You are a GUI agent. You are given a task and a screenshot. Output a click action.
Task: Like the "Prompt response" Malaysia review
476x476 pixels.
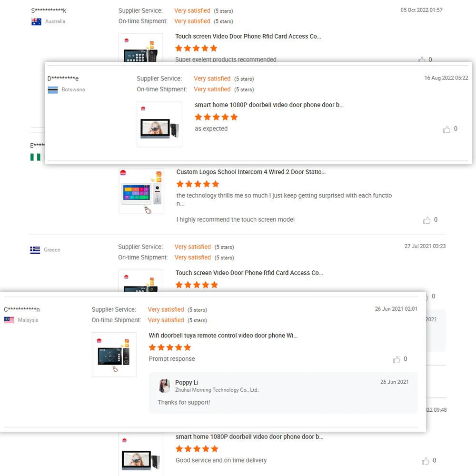tap(396, 359)
